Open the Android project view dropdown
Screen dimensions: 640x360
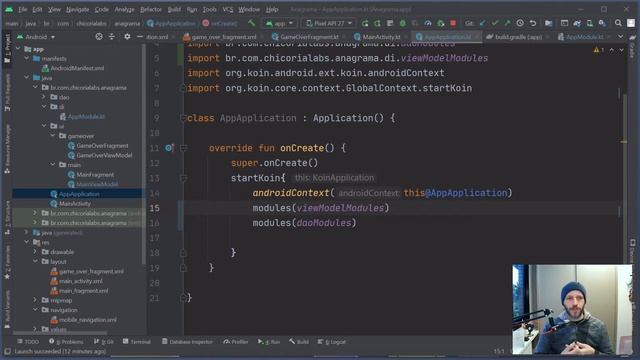coord(36,37)
